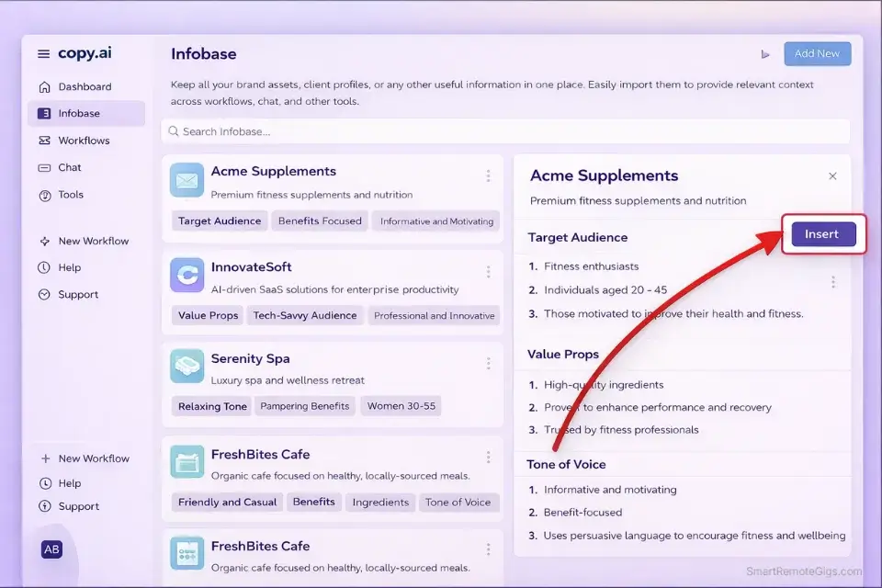This screenshot has height=588, width=882.
Task: Click the hamburger menu icon beside copy.ai
Action: click(42, 53)
